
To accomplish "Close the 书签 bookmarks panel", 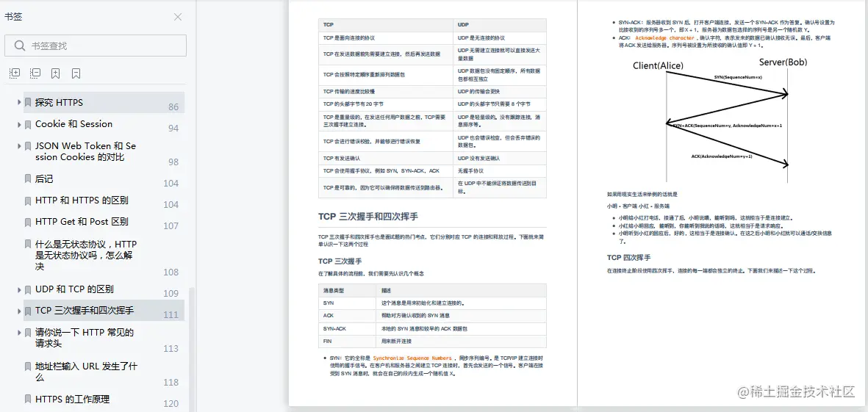I will (178, 17).
